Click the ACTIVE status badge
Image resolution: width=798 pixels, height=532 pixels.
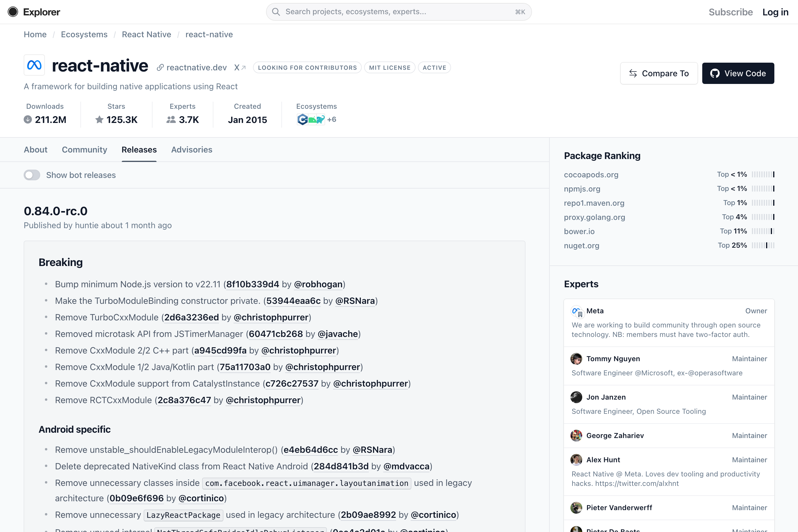tap(434, 67)
